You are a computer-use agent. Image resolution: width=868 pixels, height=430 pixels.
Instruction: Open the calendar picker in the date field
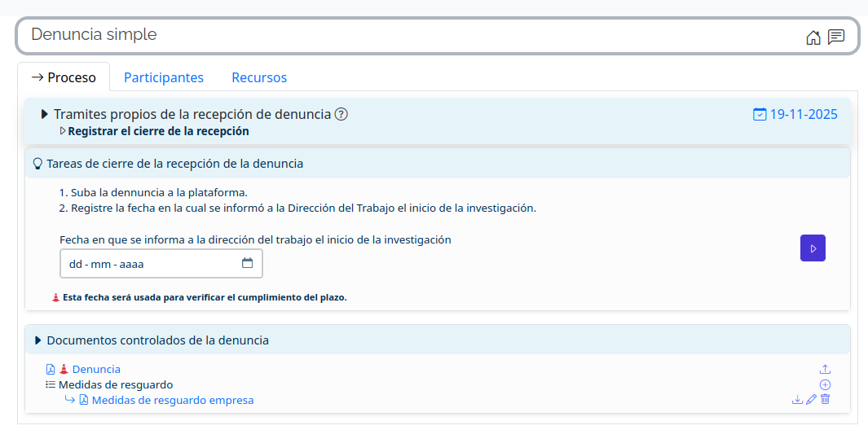click(x=248, y=263)
